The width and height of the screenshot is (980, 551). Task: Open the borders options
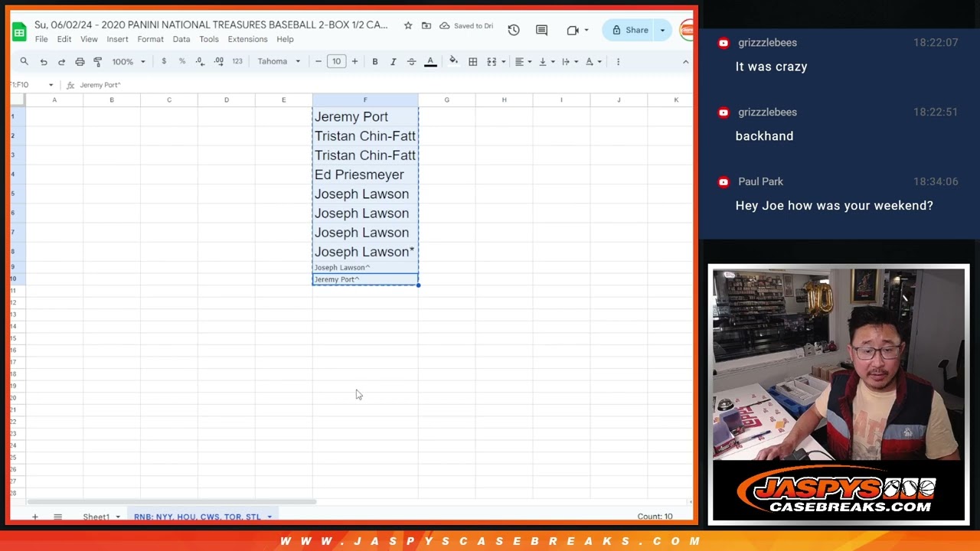(x=473, y=61)
